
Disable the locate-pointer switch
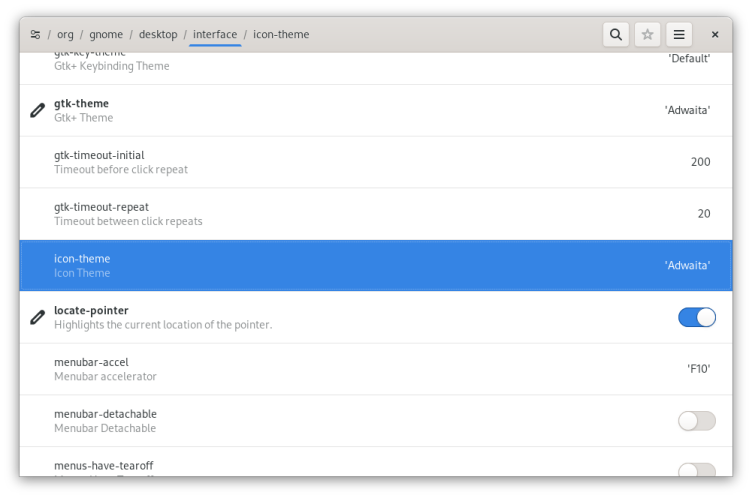pos(697,317)
